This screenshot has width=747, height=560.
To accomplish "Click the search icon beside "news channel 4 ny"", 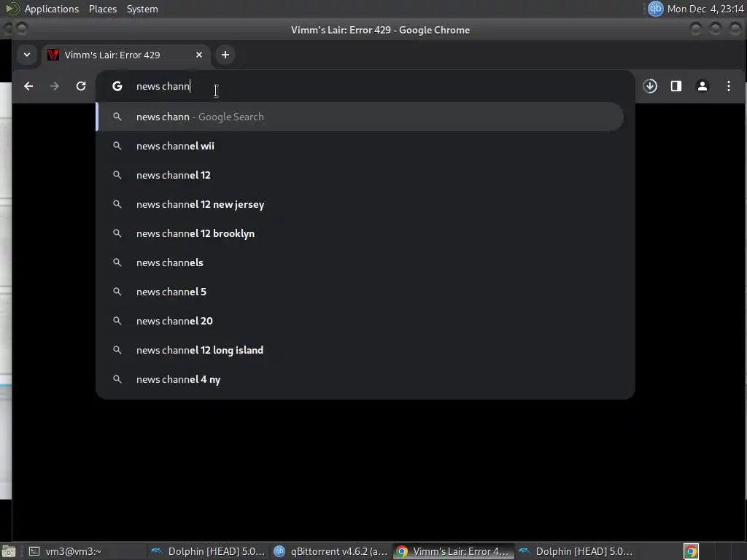I will coord(117,379).
